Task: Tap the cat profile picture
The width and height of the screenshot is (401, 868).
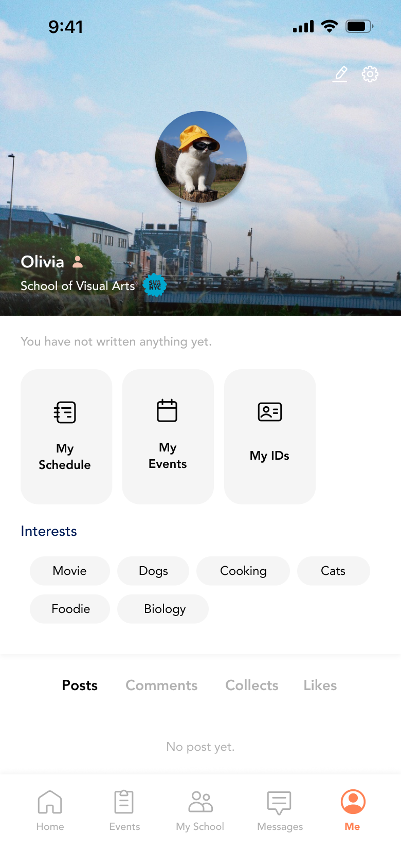Action: tap(201, 157)
